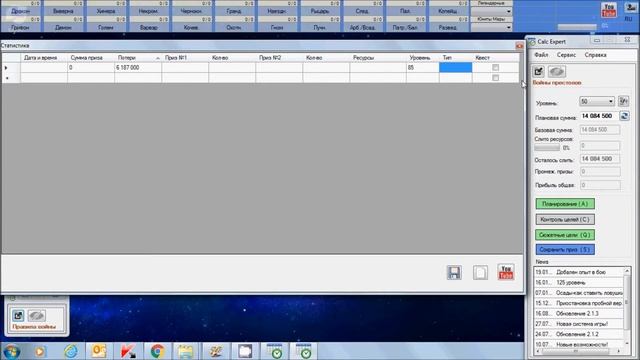Open the Windows Start menu
The image size is (640, 360).
coord(11,351)
